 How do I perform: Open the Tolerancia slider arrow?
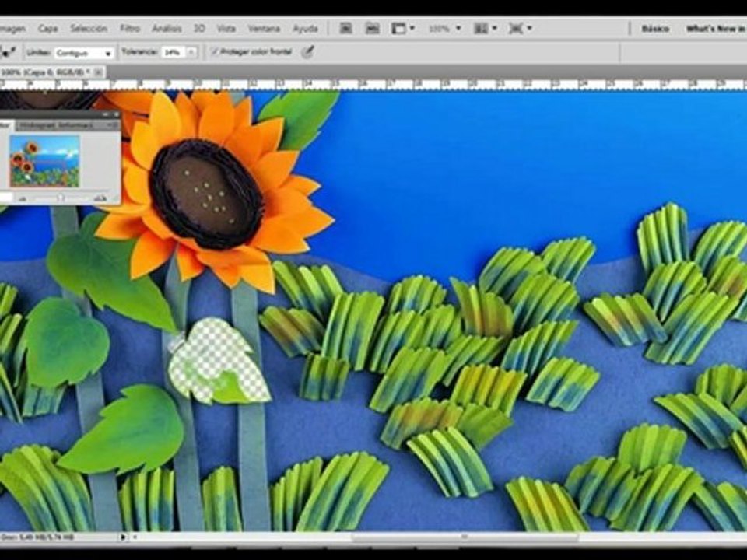coord(191,52)
